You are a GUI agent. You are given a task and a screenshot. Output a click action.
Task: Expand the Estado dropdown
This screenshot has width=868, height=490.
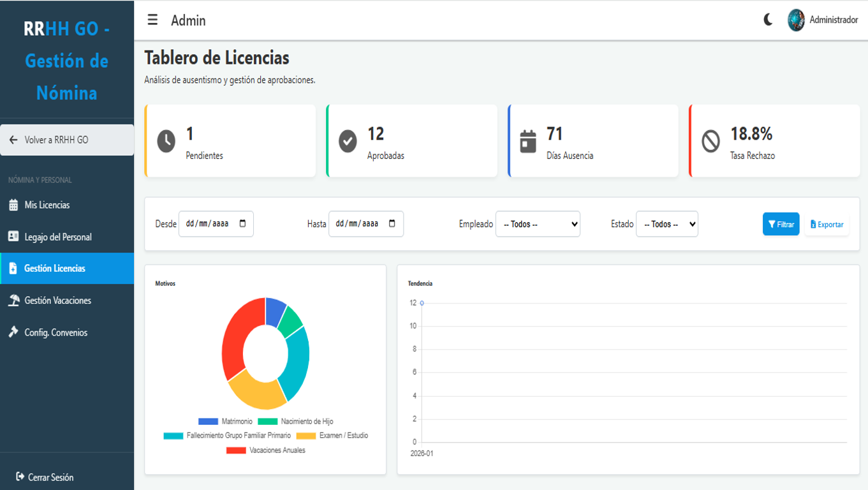pos(666,224)
